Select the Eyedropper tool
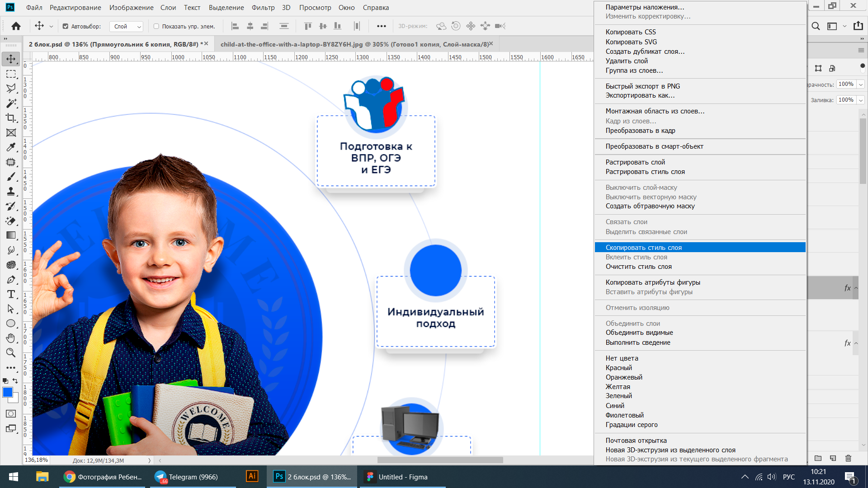This screenshot has width=868, height=488. [11, 147]
